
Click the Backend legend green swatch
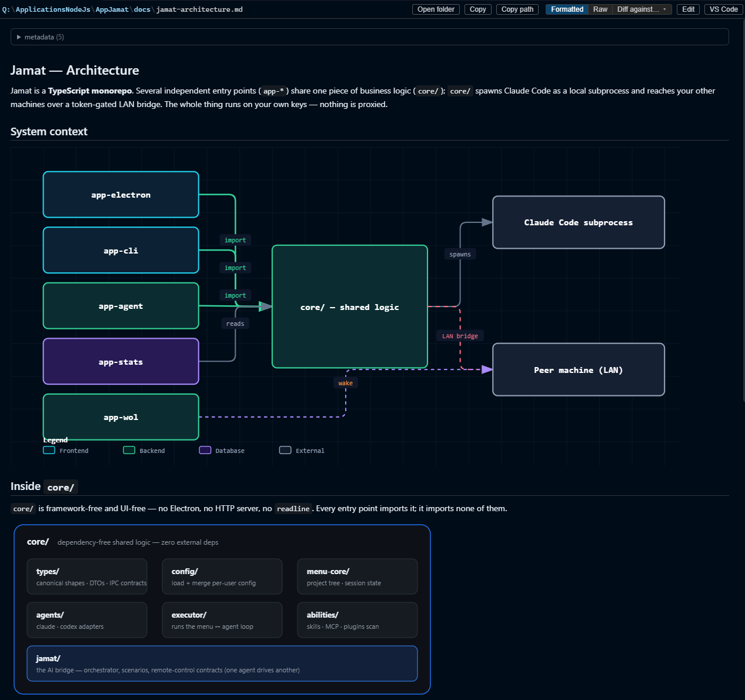[x=129, y=450]
